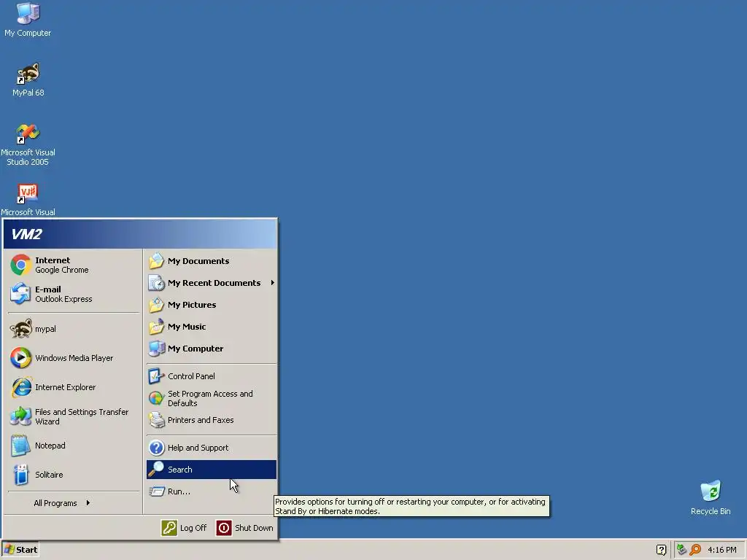This screenshot has height=560, width=747.
Task: Select Microsoft Visual Studio 2005 desktop shortcut
Action: click(28, 144)
